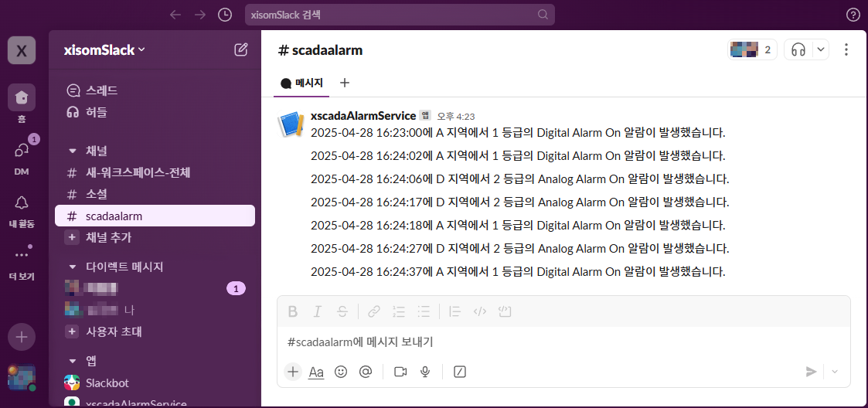Viewport: 868px width, 408px height.
Task: Open the DM sidebar icon
Action: tap(22, 150)
